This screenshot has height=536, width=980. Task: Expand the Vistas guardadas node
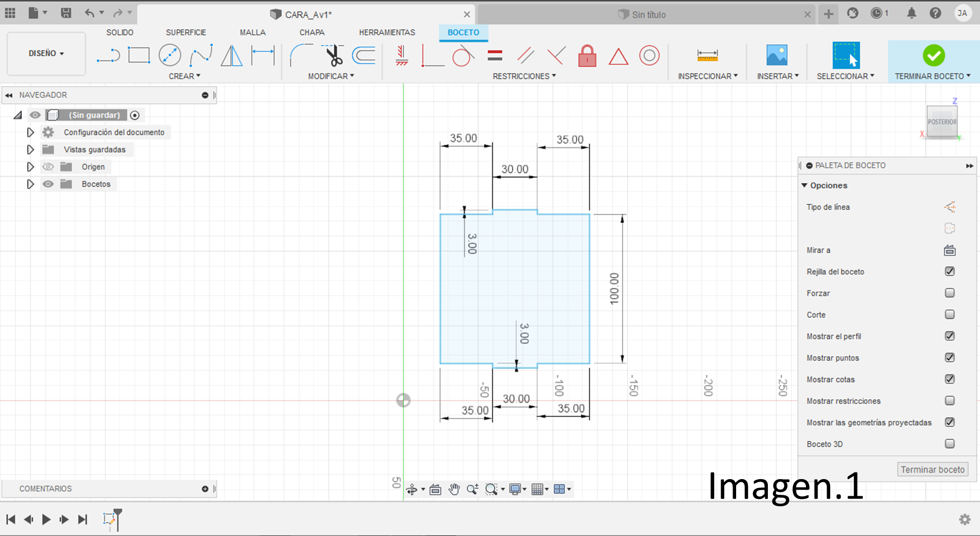click(x=30, y=149)
